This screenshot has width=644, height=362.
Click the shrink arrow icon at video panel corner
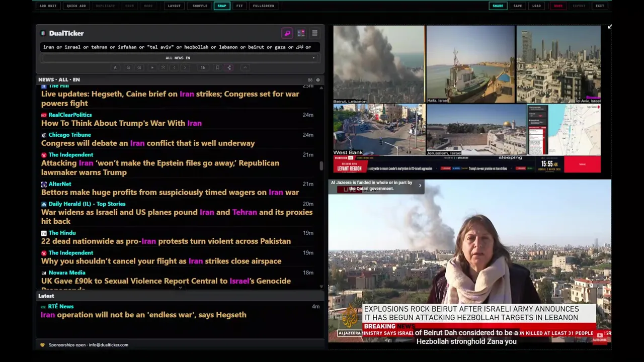[609, 27]
